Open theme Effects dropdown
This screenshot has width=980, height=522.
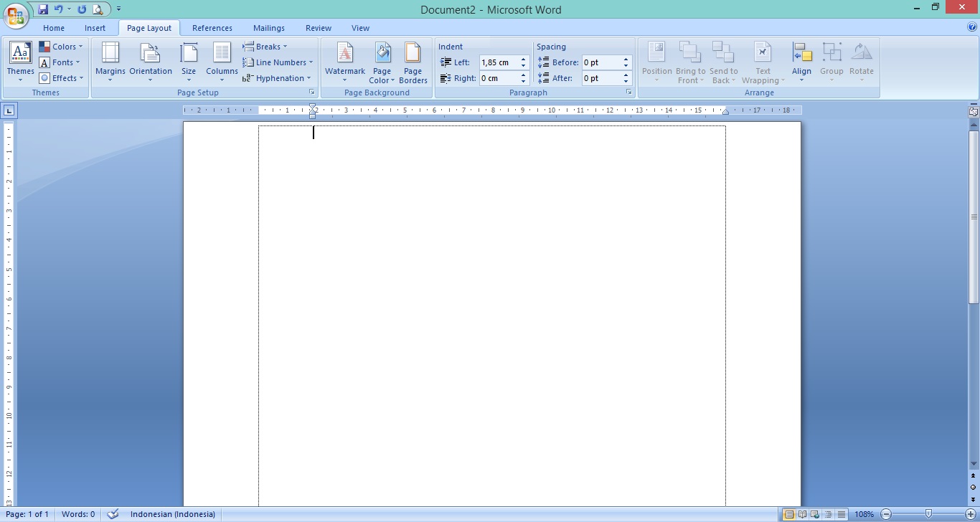(62, 78)
